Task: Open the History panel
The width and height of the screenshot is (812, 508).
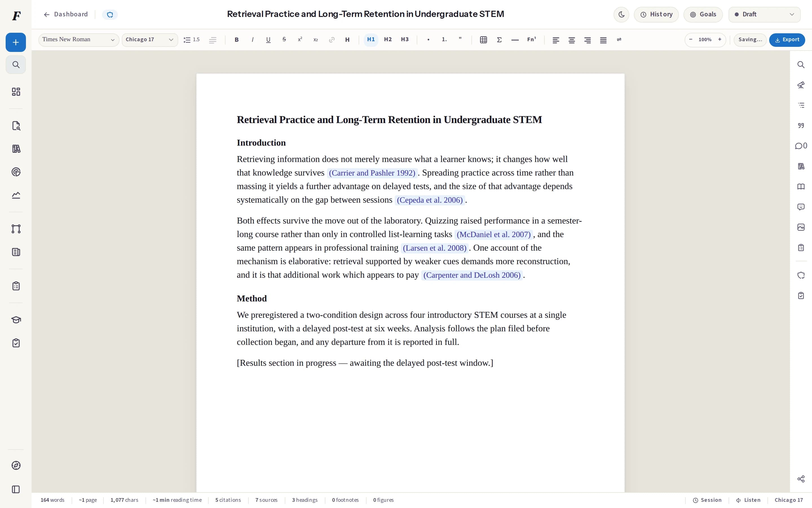Action: point(656,14)
